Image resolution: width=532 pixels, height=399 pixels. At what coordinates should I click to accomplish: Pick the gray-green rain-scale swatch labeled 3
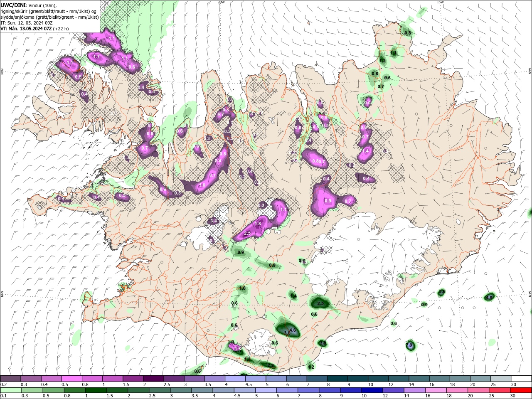click(x=181, y=390)
